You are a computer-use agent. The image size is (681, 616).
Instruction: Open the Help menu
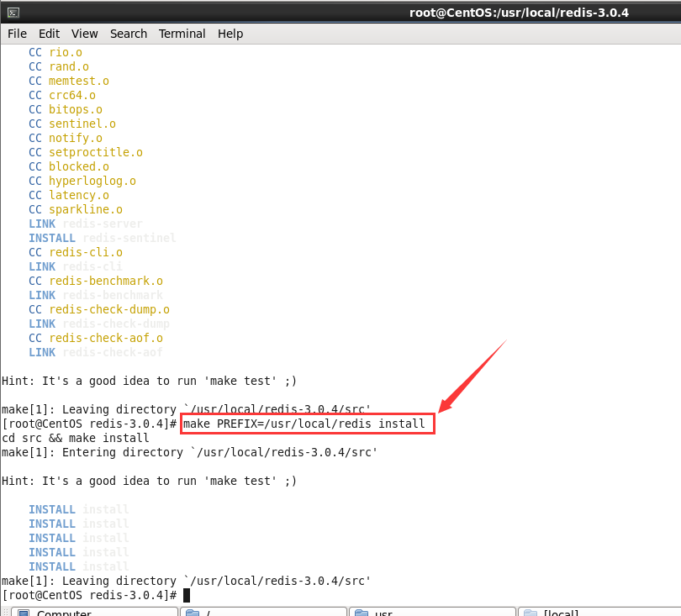[x=230, y=34]
